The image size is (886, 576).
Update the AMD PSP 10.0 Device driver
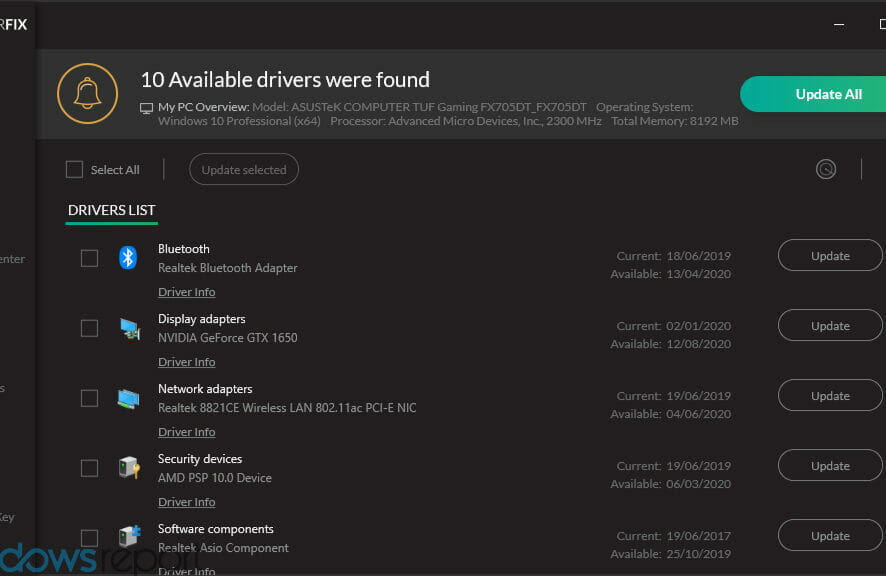[830, 466]
